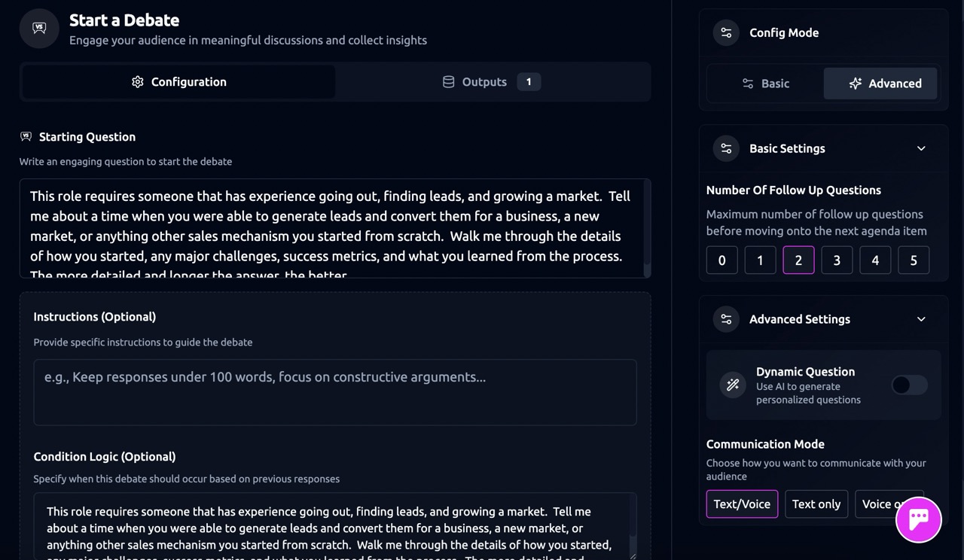Click into the Instructions text field
964x560 pixels.
pos(334,392)
